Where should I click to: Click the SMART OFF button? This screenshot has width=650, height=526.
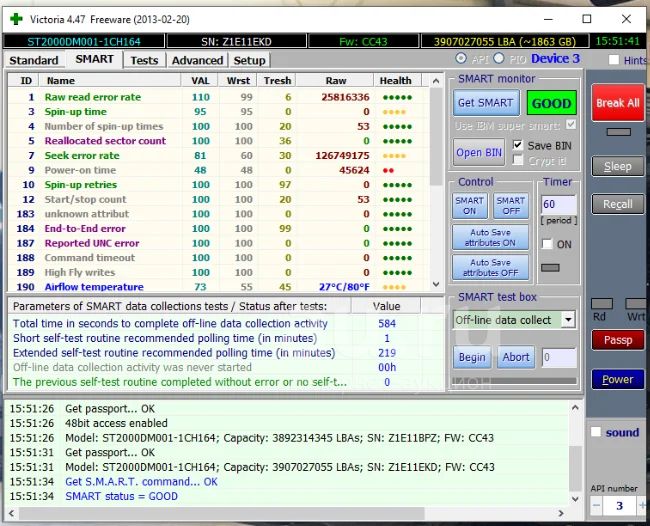(x=511, y=206)
